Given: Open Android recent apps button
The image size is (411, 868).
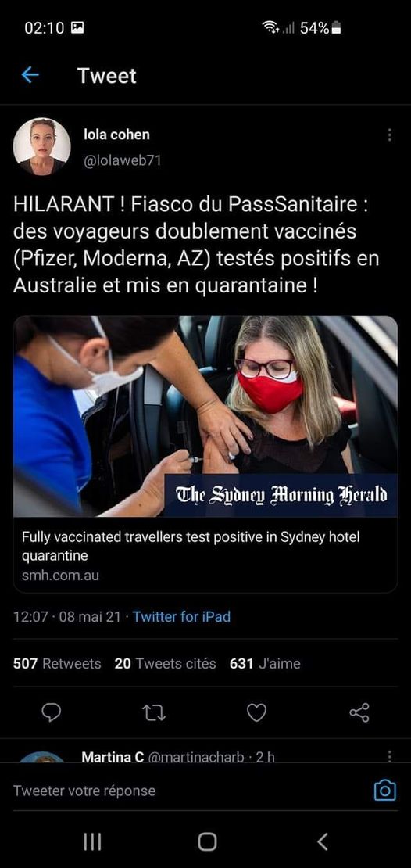Looking at the screenshot, I should 92,842.
